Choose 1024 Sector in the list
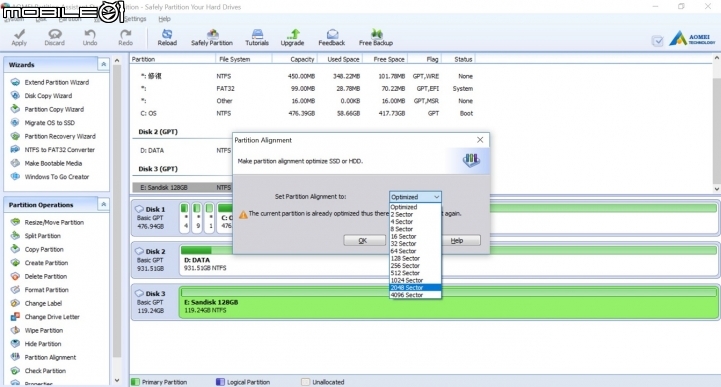This screenshot has width=721, height=387. pos(415,280)
